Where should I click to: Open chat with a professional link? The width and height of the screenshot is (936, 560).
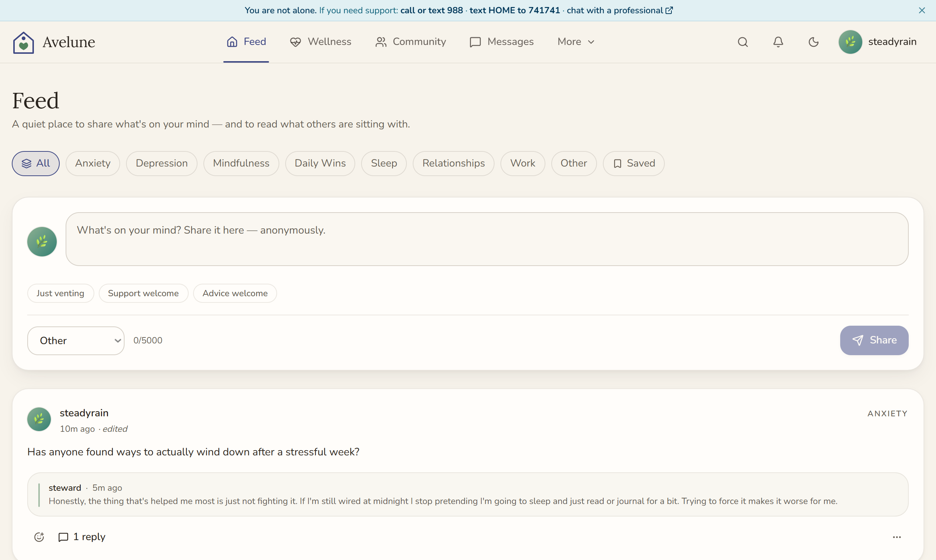pyautogui.click(x=620, y=11)
